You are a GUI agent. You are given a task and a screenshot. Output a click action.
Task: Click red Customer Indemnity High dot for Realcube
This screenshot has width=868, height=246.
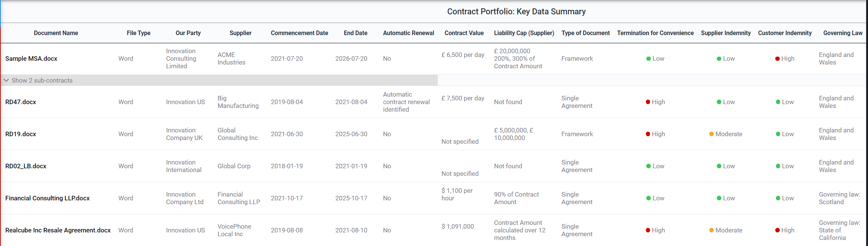coord(778,231)
